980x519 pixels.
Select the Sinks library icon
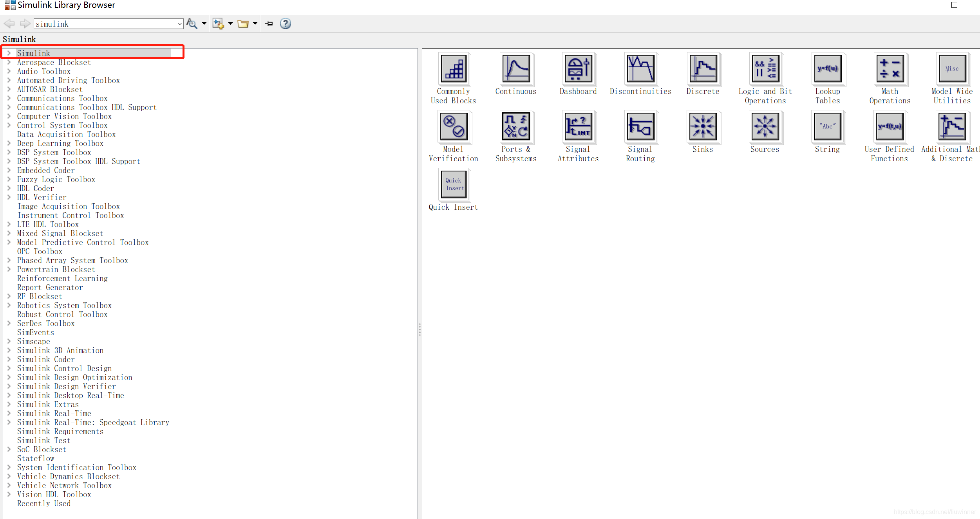pyautogui.click(x=703, y=127)
